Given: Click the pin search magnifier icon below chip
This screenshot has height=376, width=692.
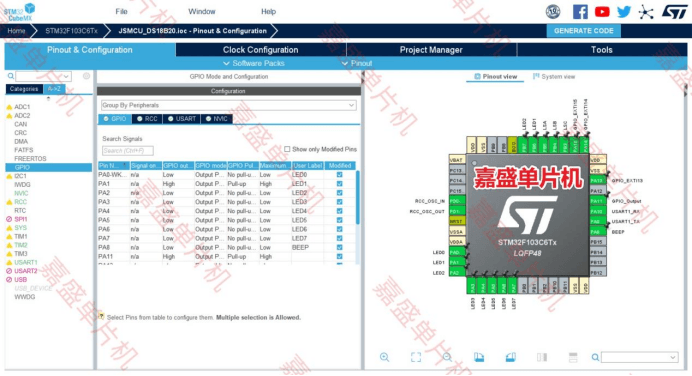Looking at the screenshot, I should (595, 357).
